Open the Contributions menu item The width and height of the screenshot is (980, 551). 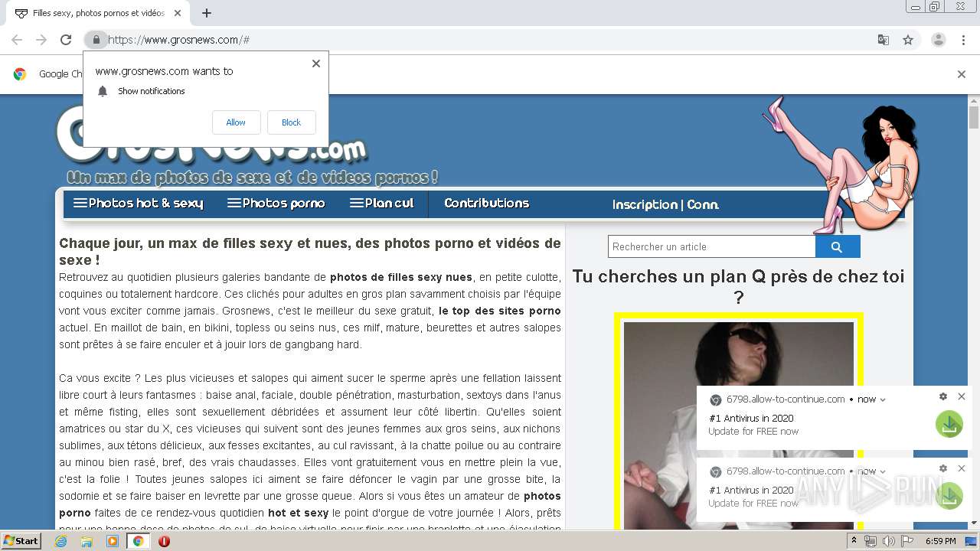(487, 204)
